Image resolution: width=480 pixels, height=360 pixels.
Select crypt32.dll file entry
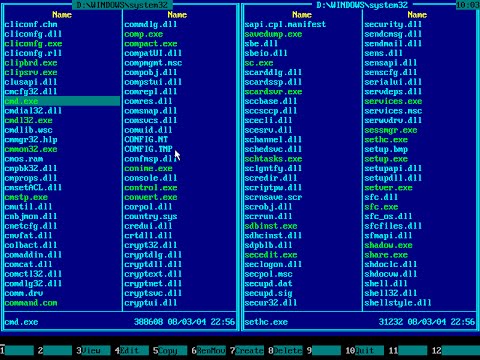[151, 245]
